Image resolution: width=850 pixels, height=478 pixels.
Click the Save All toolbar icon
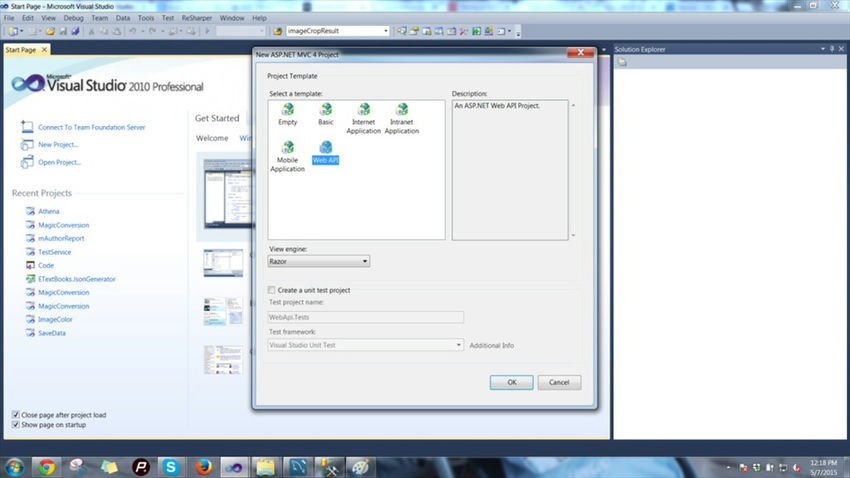[x=75, y=31]
